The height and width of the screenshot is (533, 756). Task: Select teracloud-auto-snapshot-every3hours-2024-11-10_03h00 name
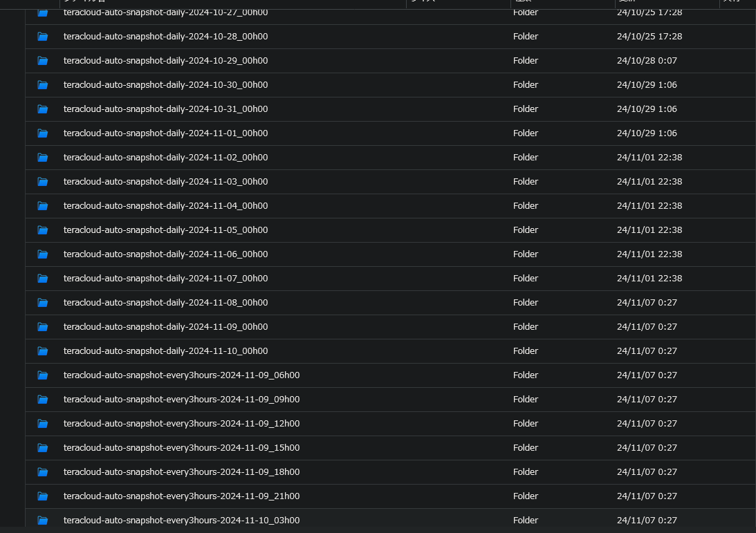tap(181, 521)
